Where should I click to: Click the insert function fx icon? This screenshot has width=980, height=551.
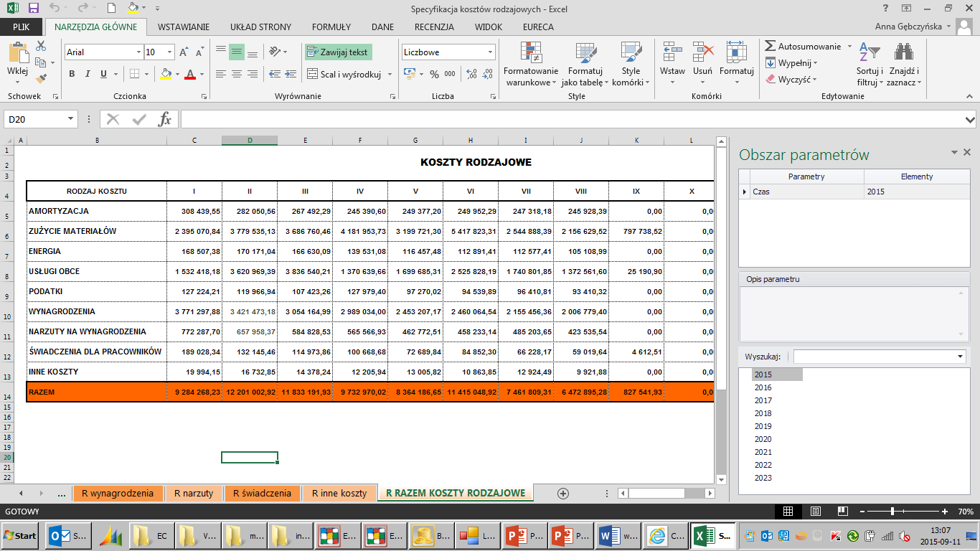coord(165,119)
